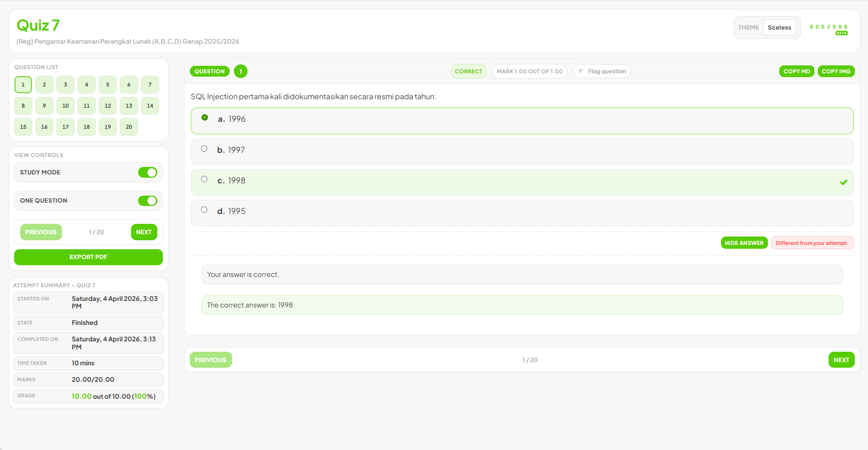Click the Question 1 number badge

pos(240,71)
